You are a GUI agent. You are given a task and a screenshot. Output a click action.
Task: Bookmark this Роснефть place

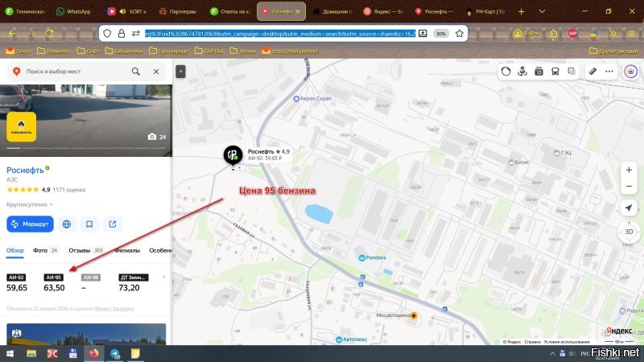(89, 224)
